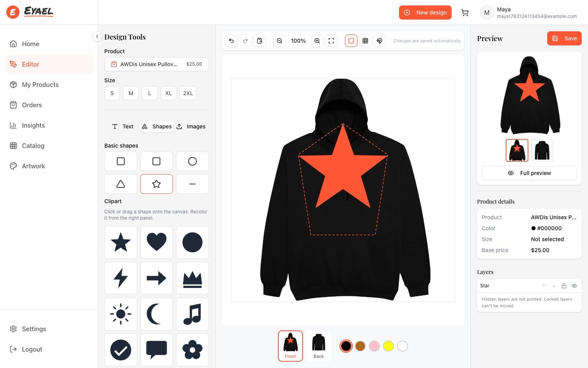This screenshot has width=588, height=368.
Task: Go to the Catalog page
Action: [49, 146]
